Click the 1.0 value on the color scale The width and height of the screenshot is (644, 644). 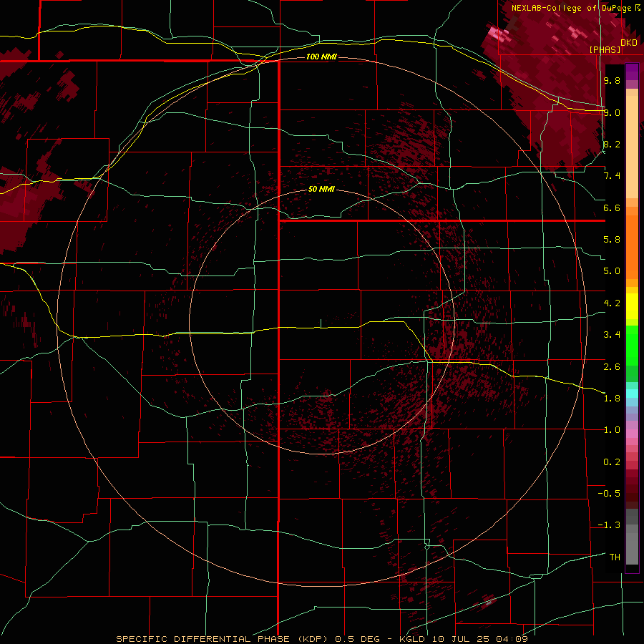click(x=612, y=430)
